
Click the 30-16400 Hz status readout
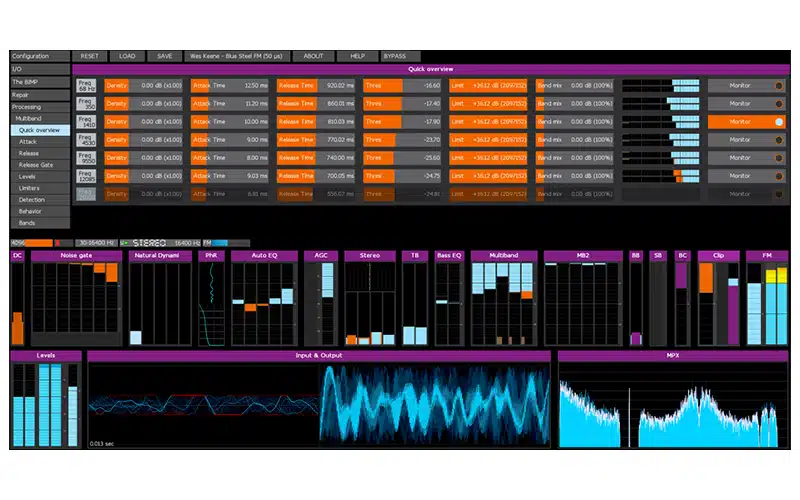click(x=96, y=243)
